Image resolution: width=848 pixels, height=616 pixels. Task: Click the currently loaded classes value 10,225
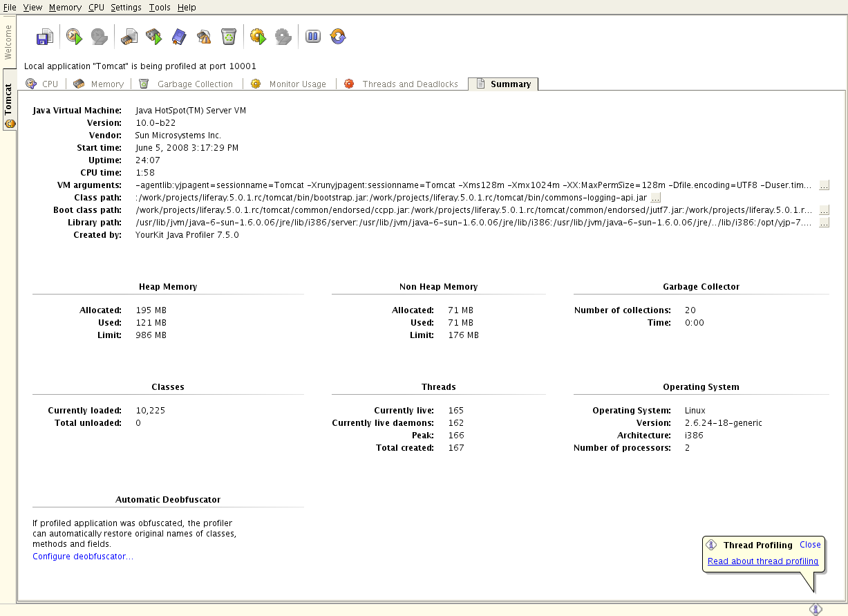click(151, 411)
